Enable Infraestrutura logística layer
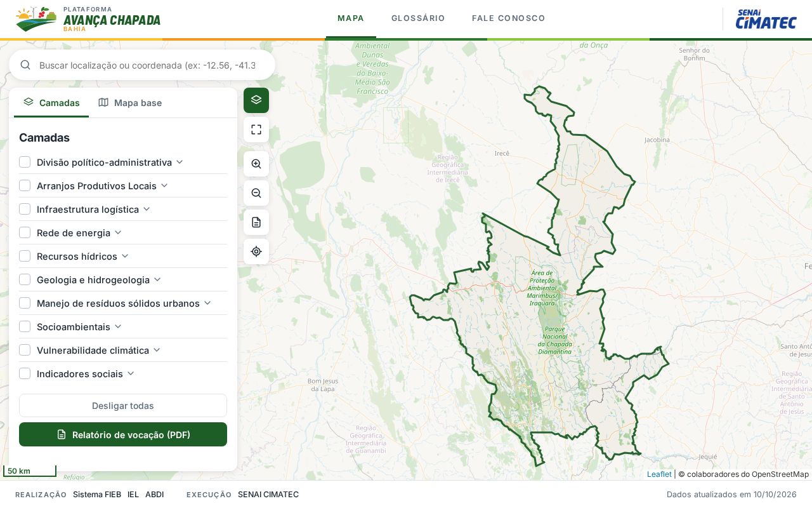The image size is (812, 508). click(x=25, y=209)
